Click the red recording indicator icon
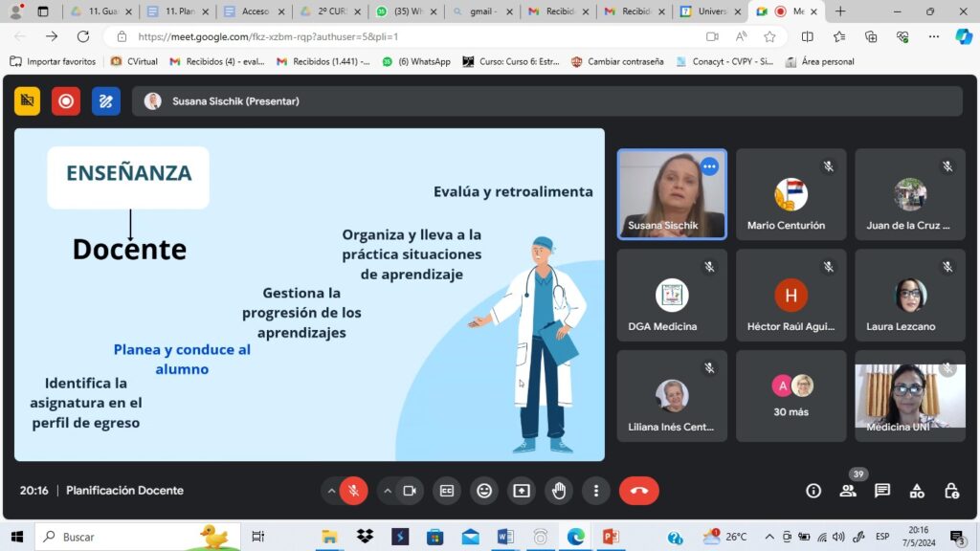Screen dimensions: 980x551 tap(66, 100)
